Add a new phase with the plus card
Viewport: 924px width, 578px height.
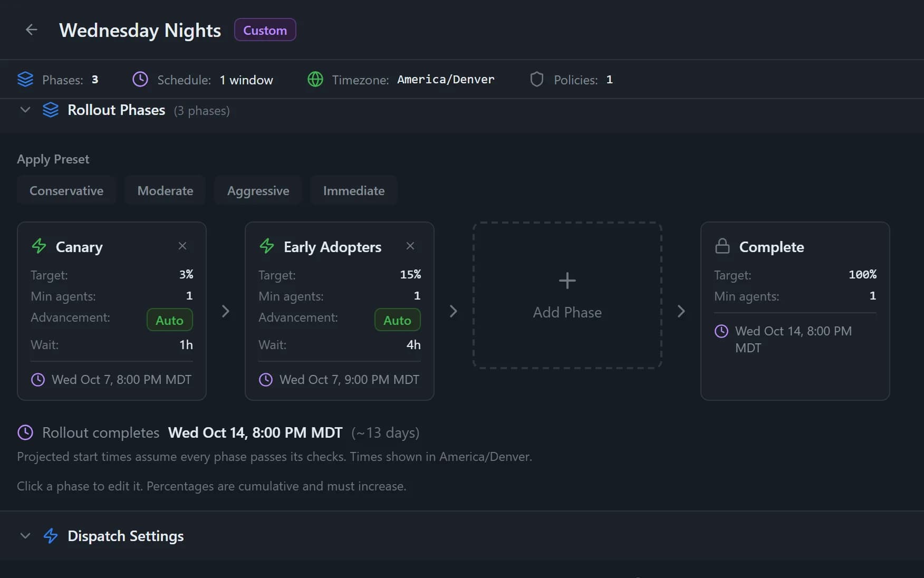(567, 295)
